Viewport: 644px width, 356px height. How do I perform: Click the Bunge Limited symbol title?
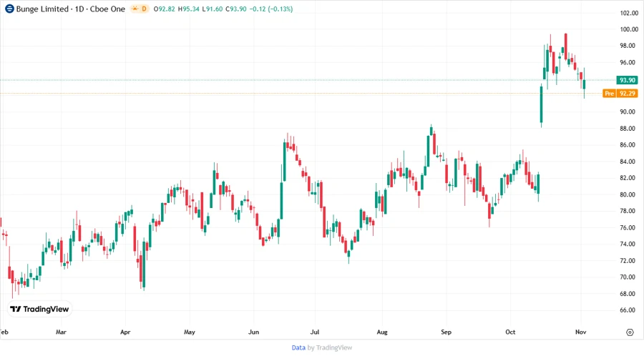(42, 9)
